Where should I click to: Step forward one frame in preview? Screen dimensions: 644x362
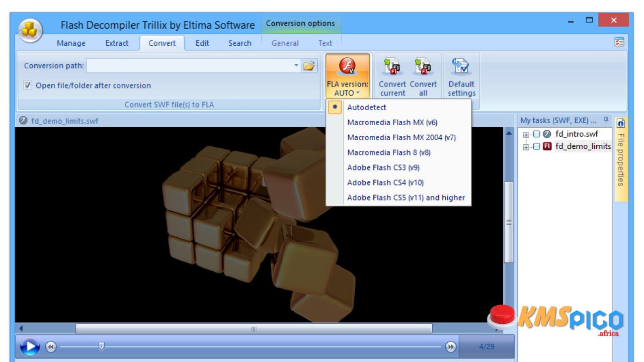point(451,346)
